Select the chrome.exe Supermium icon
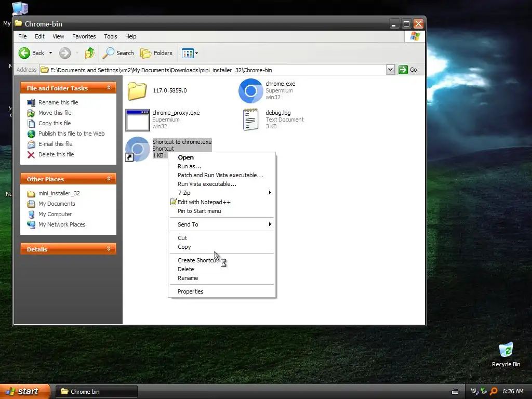Viewport: 532px width, 399px height. 250,90
